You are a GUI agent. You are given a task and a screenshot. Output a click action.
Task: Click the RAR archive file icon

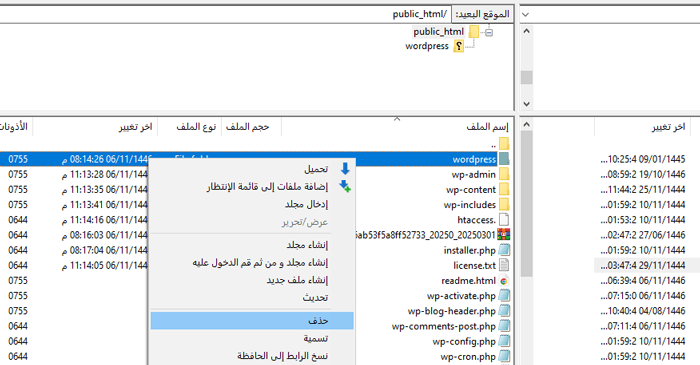click(x=504, y=235)
